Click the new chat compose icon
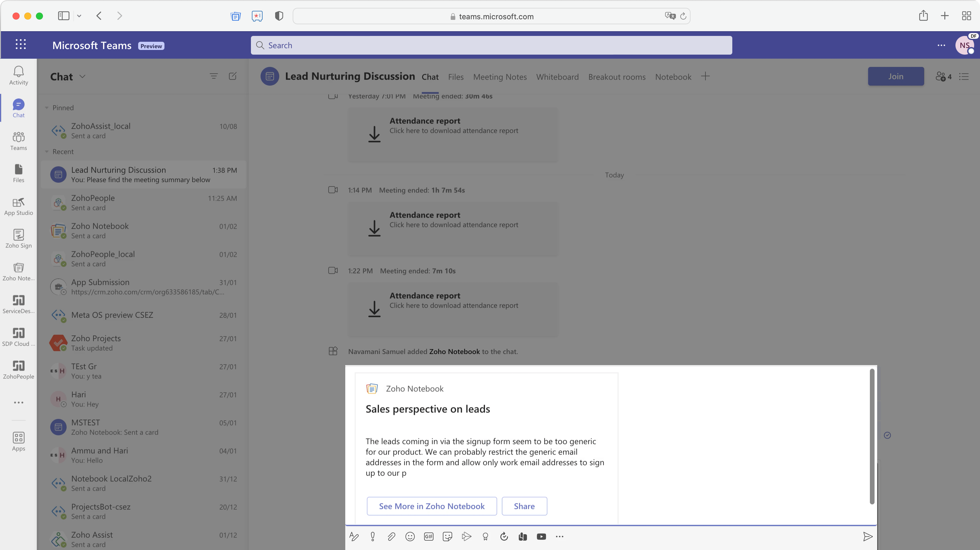Image resolution: width=980 pixels, height=550 pixels. [x=233, y=76]
